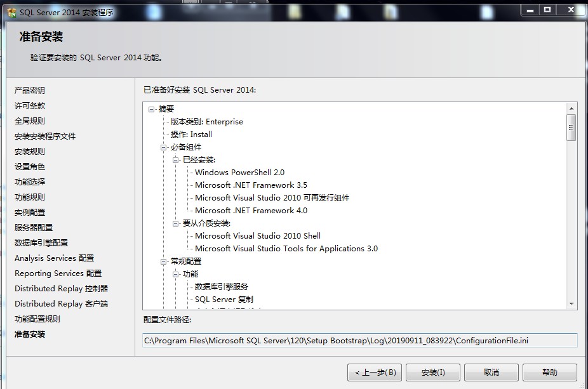Image resolution: width=588 pixels, height=389 pixels.
Task: Click the 上一步(B) back button
Action: pos(375,373)
